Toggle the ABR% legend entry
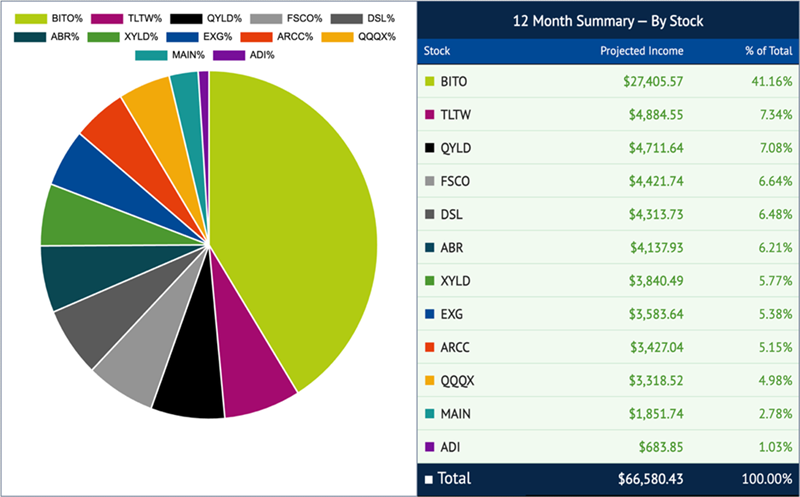The height and width of the screenshot is (497, 800). [46, 37]
